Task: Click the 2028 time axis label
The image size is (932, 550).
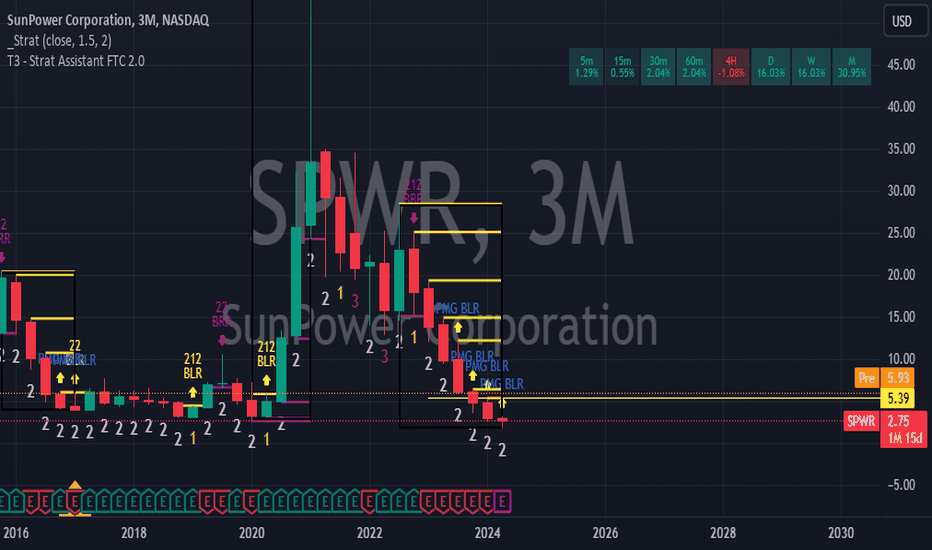Action: click(723, 533)
